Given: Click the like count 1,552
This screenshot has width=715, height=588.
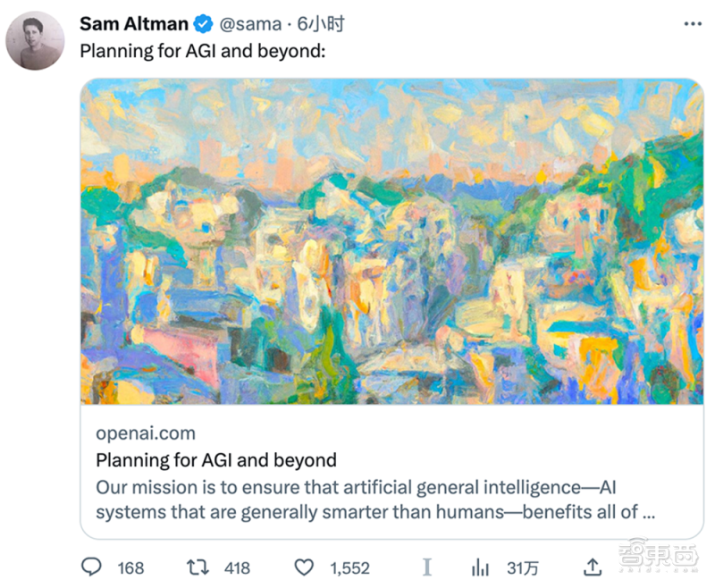Looking at the screenshot, I should pos(349,567).
